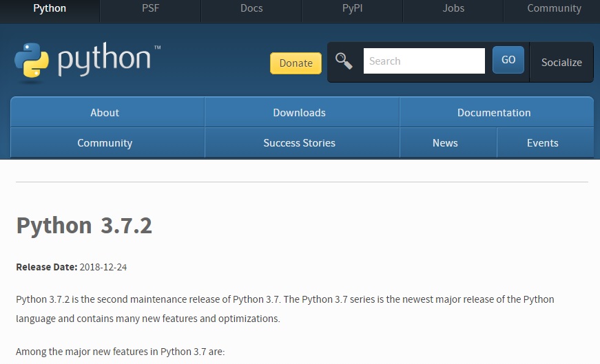
Task: Open the Success Stories menu item
Action: point(302,142)
